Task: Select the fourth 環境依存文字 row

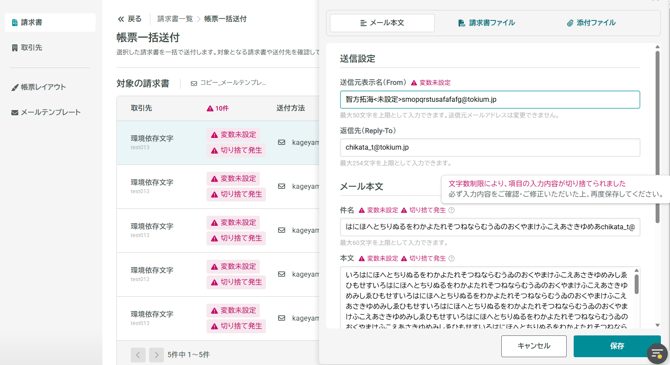Action: click(x=217, y=274)
